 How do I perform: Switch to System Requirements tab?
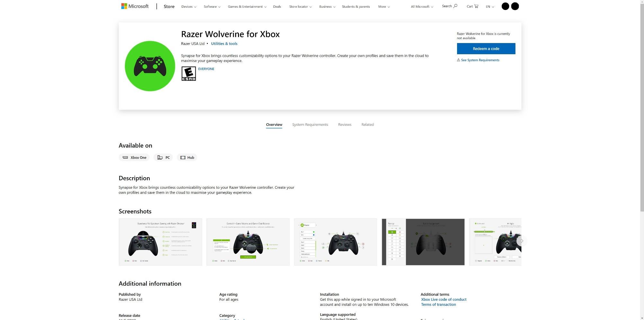[x=310, y=125]
